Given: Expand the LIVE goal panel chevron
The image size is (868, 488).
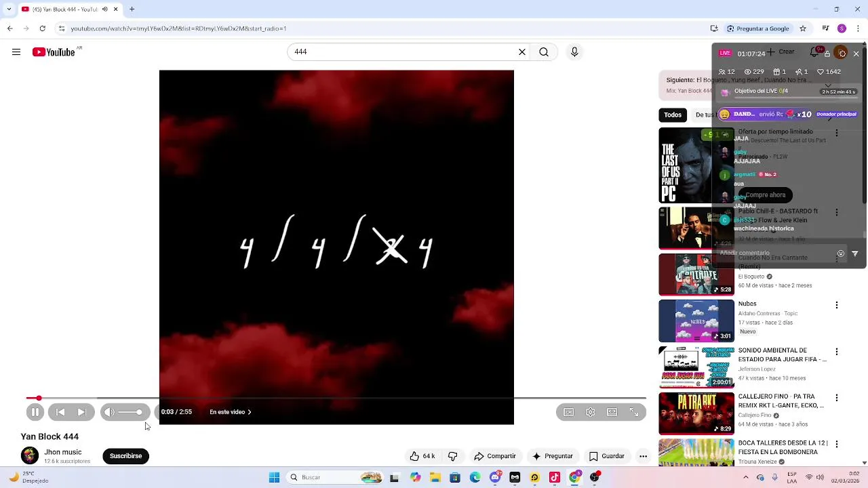Looking at the screenshot, I should 828,85.
